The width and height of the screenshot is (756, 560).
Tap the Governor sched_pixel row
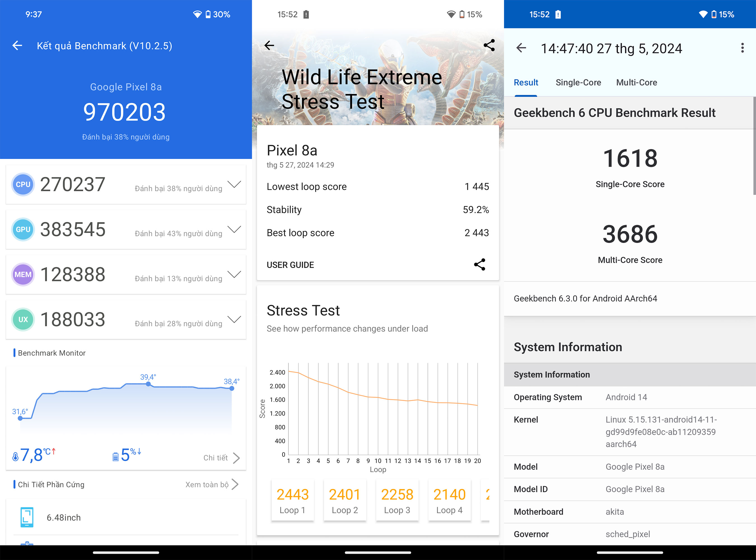click(630, 534)
